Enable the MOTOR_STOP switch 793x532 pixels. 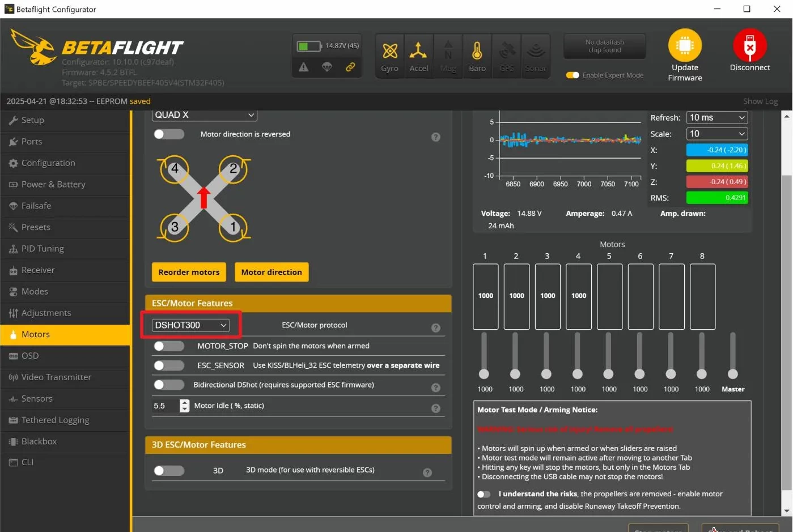(x=169, y=346)
